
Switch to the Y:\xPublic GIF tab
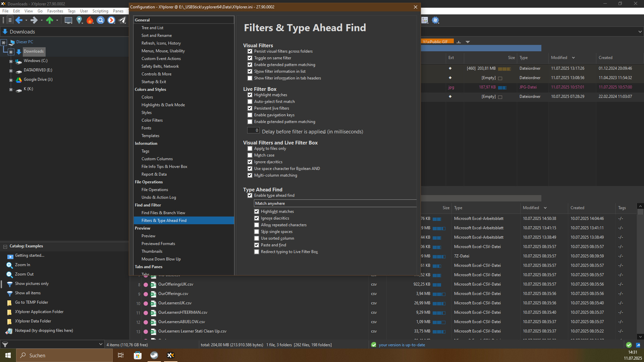[437, 42]
